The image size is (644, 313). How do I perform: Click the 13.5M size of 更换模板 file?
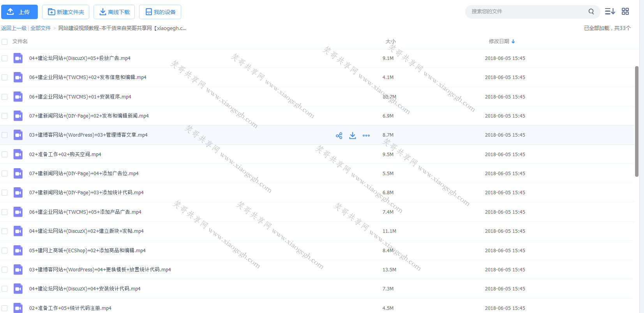(389, 270)
